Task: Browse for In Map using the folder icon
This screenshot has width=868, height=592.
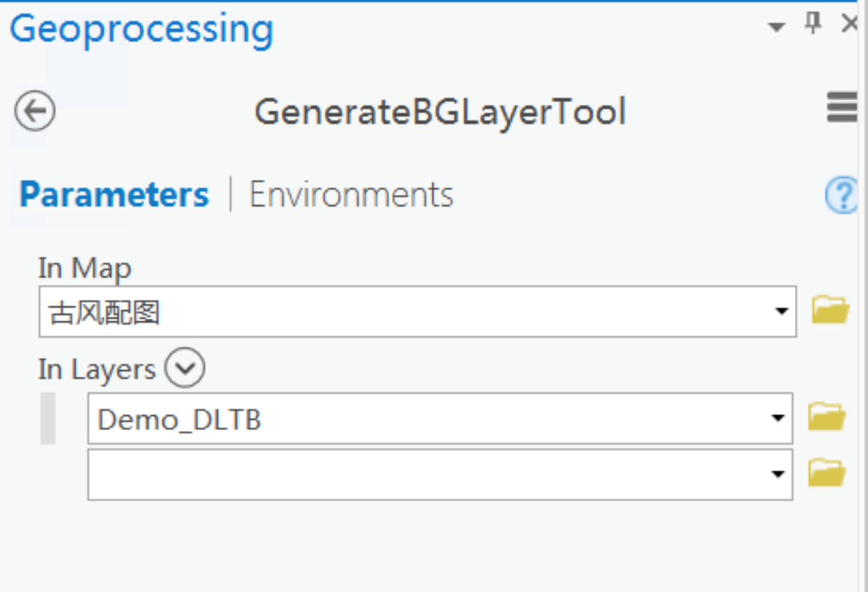Action: 831,309
